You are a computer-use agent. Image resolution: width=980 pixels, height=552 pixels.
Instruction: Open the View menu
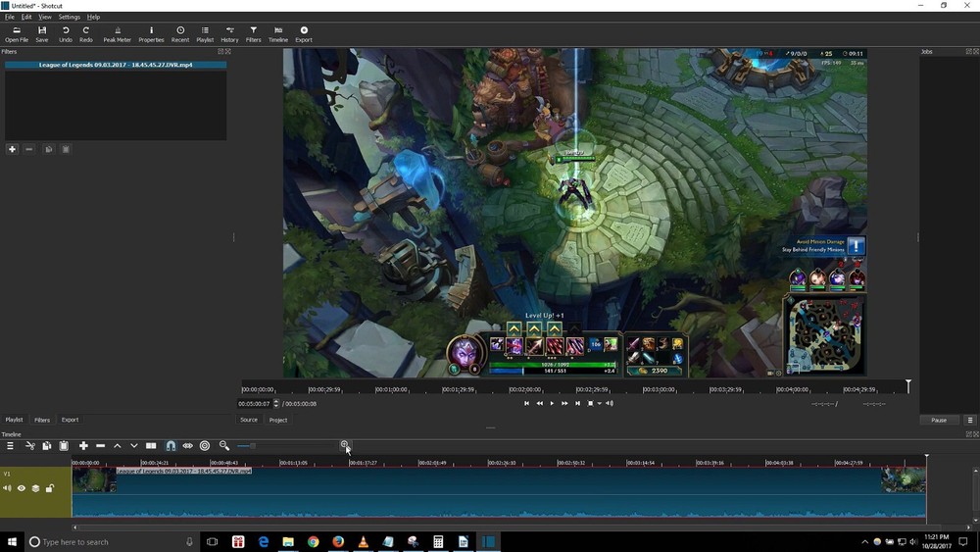point(45,17)
